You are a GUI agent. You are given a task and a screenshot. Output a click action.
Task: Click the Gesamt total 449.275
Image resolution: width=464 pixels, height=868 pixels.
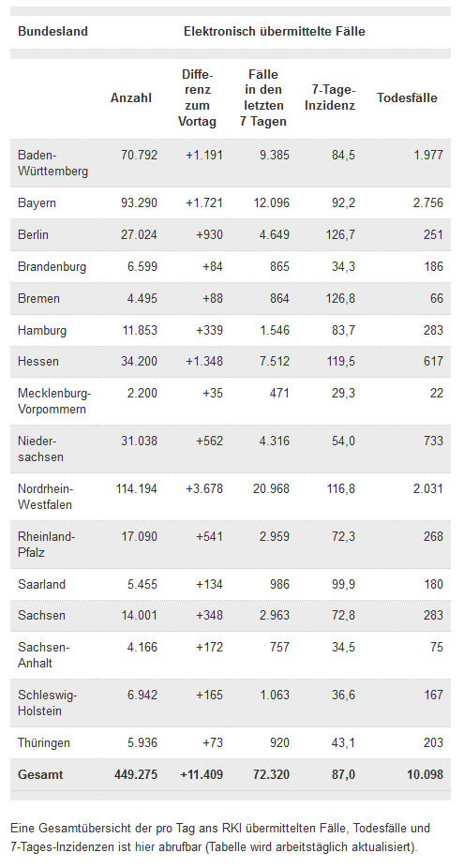point(136,774)
